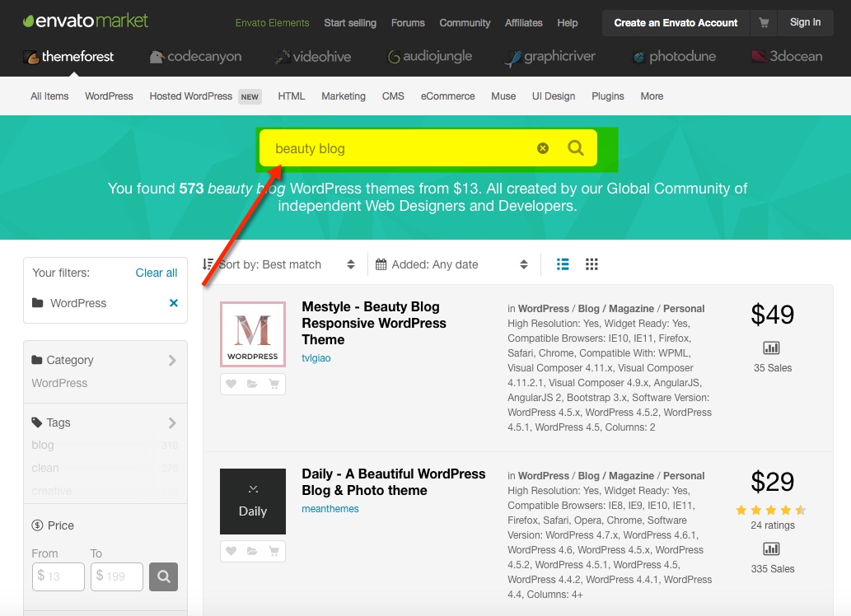Open Mestyle Beauty Blog theme title
This screenshot has height=616, width=851.
tap(374, 323)
